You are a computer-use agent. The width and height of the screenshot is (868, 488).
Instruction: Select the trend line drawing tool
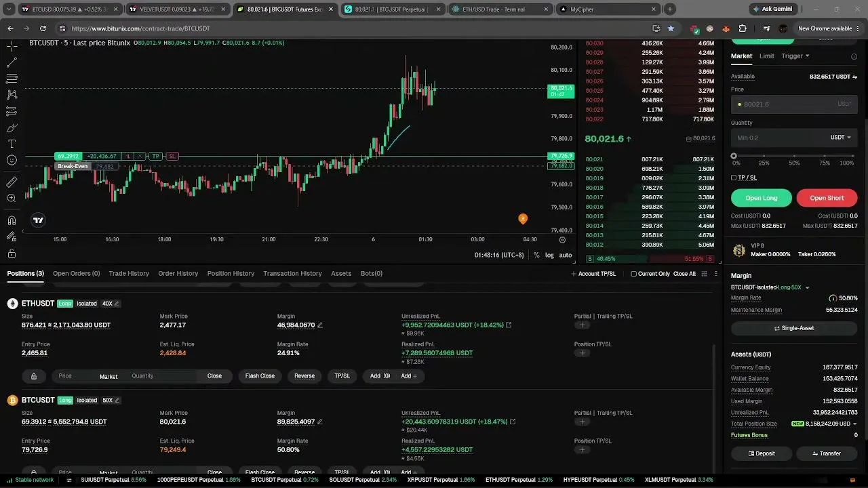pyautogui.click(x=12, y=62)
